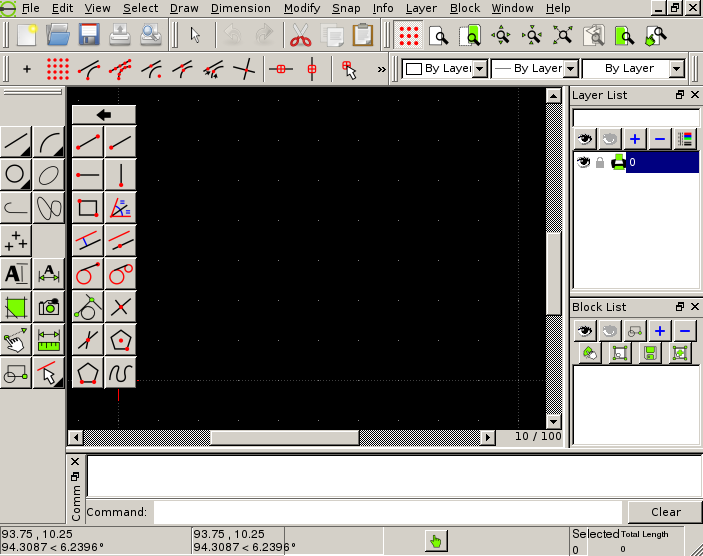This screenshot has width=703, height=556.
Task: Click the back arrow in line tools
Action: (x=104, y=115)
